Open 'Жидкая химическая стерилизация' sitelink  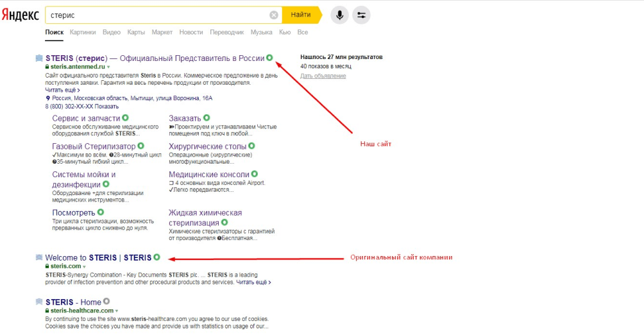click(205, 218)
